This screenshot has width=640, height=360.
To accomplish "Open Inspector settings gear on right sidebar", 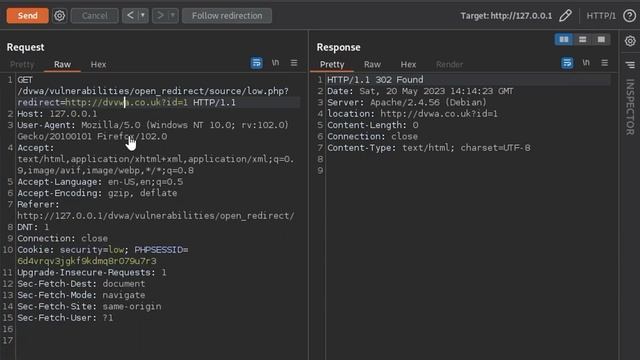I will pyautogui.click(x=630, y=41).
